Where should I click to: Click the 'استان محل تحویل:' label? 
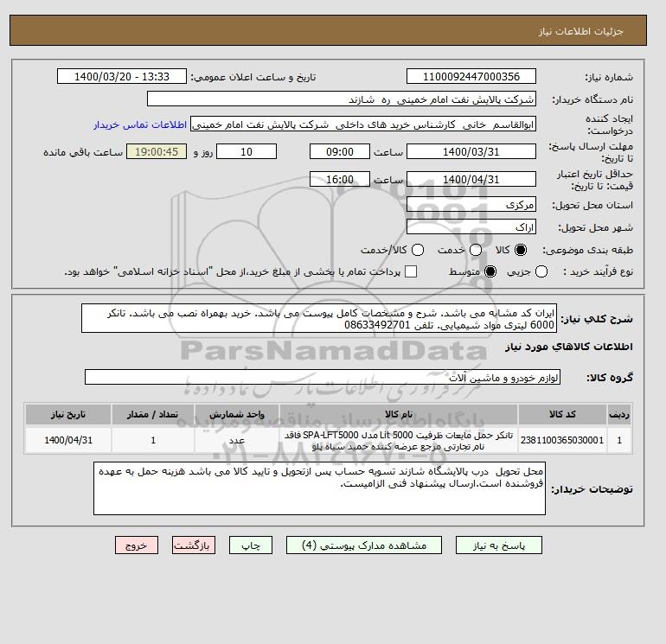[592, 205]
